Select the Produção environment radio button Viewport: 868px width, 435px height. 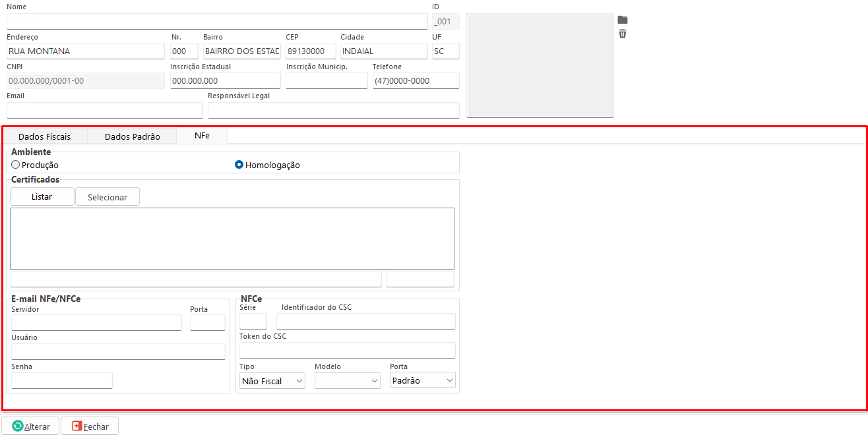pos(16,165)
